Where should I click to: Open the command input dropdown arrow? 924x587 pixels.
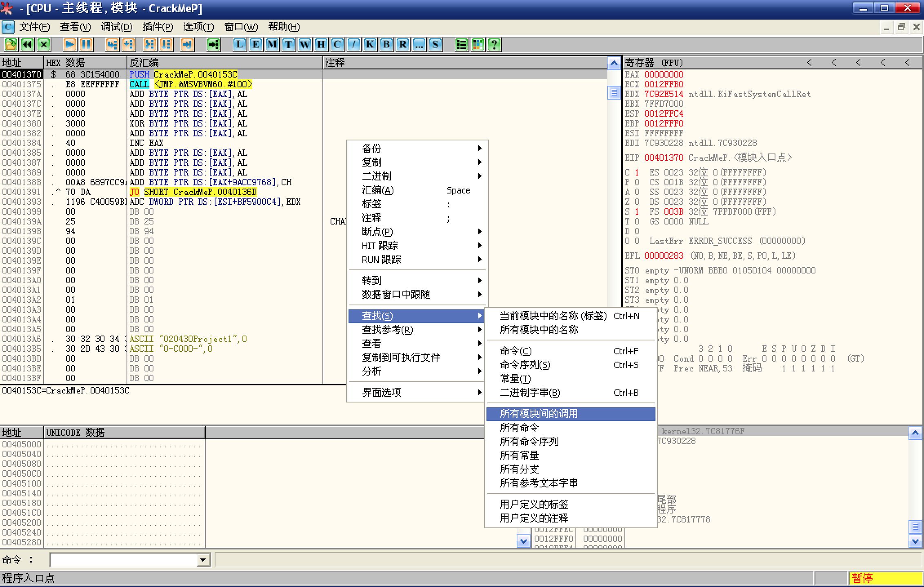point(203,560)
